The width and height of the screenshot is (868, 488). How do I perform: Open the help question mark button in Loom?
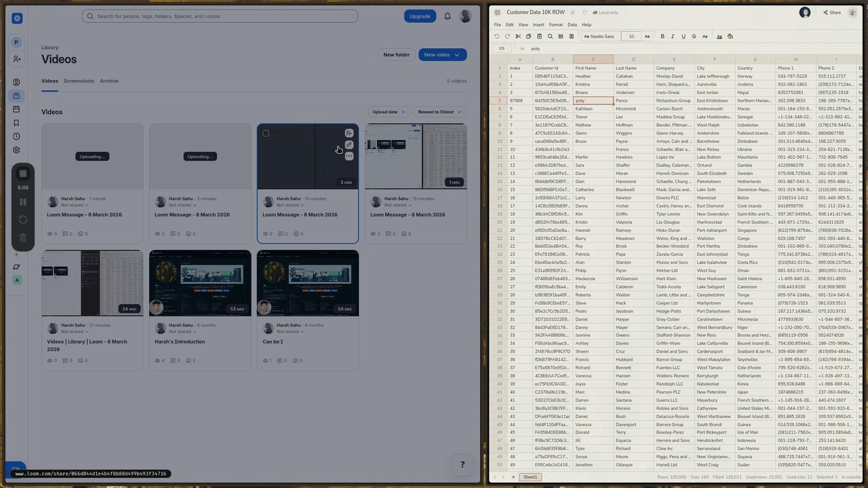[462, 464]
